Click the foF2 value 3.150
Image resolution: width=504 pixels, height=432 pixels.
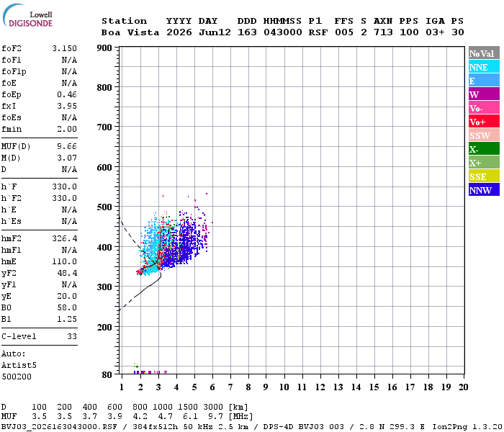coord(65,48)
